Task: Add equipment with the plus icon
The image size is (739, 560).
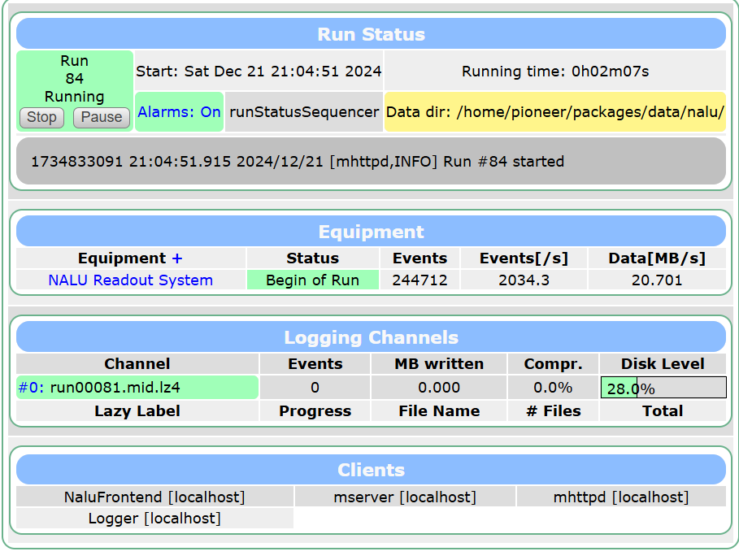Action: [x=177, y=258]
